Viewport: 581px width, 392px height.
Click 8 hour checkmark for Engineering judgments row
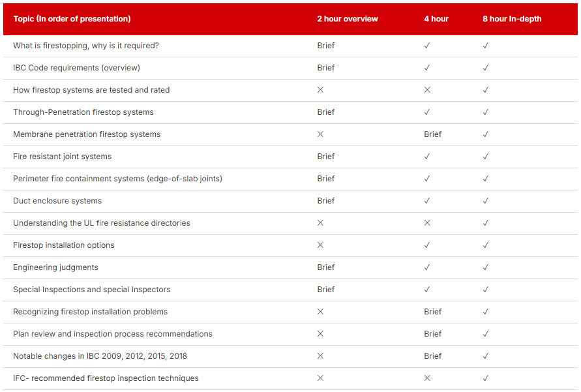tap(486, 267)
